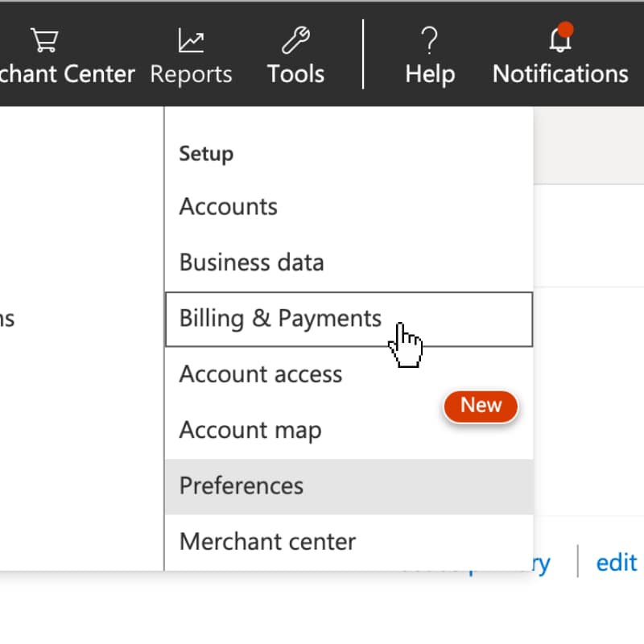Go to Account access
The height and width of the screenshot is (644, 644).
tap(261, 374)
